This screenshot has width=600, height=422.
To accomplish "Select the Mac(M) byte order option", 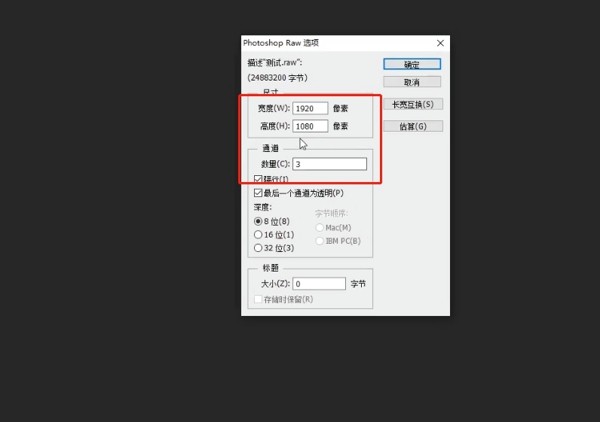I will [320, 228].
